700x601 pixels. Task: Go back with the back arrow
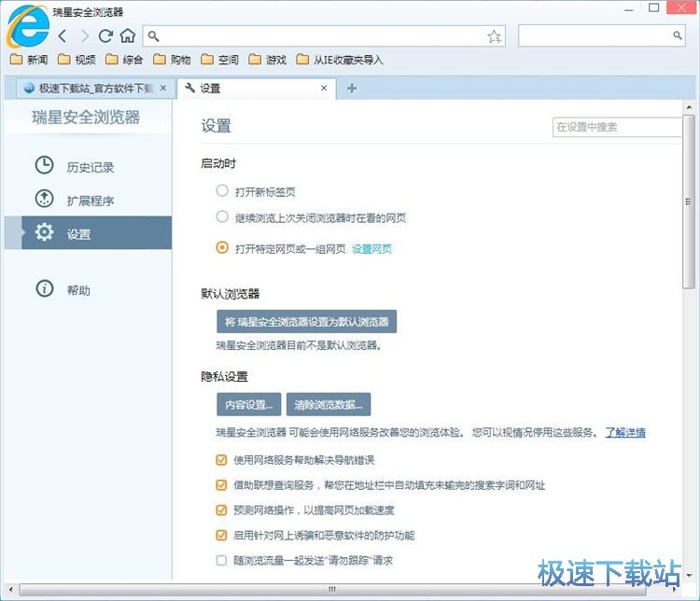tap(63, 36)
